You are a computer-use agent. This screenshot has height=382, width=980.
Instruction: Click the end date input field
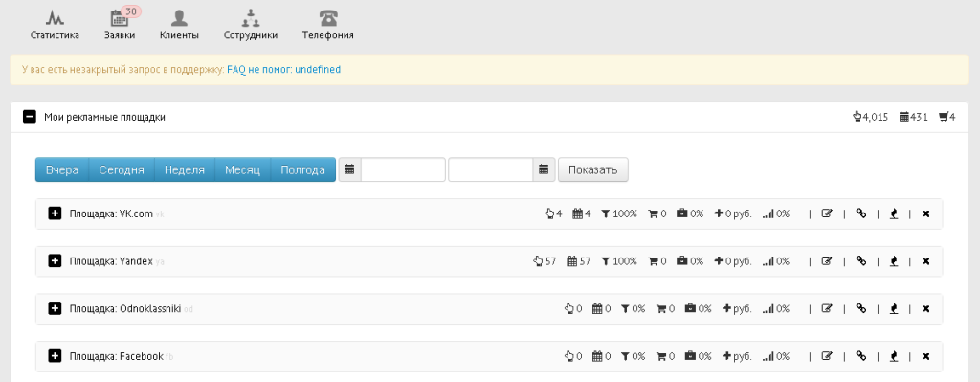[491, 169]
